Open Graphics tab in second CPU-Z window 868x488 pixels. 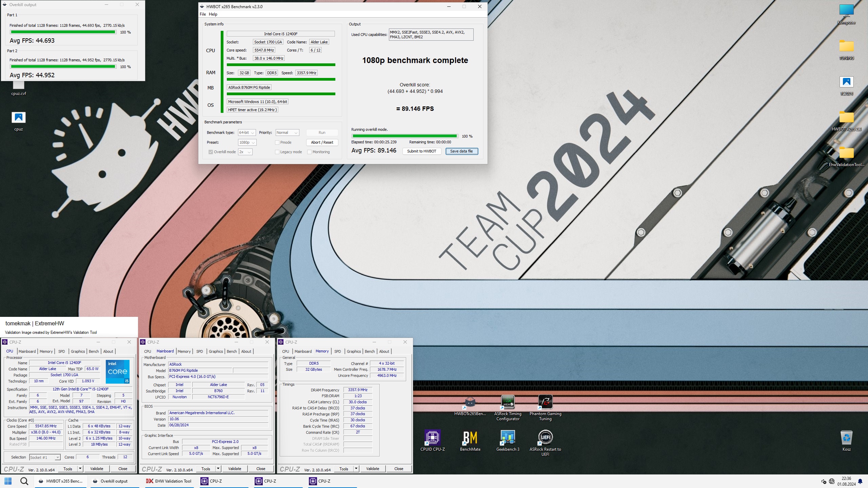point(216,351)
